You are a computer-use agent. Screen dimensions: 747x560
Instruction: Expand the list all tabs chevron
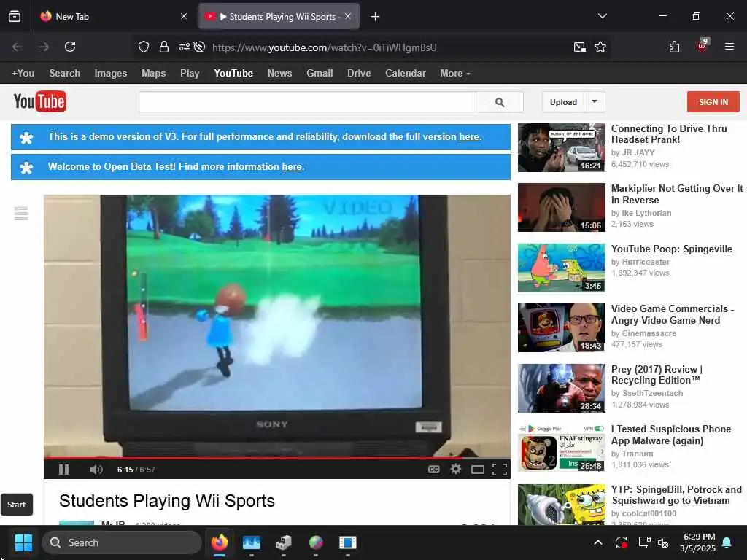[x=602, y=16]
